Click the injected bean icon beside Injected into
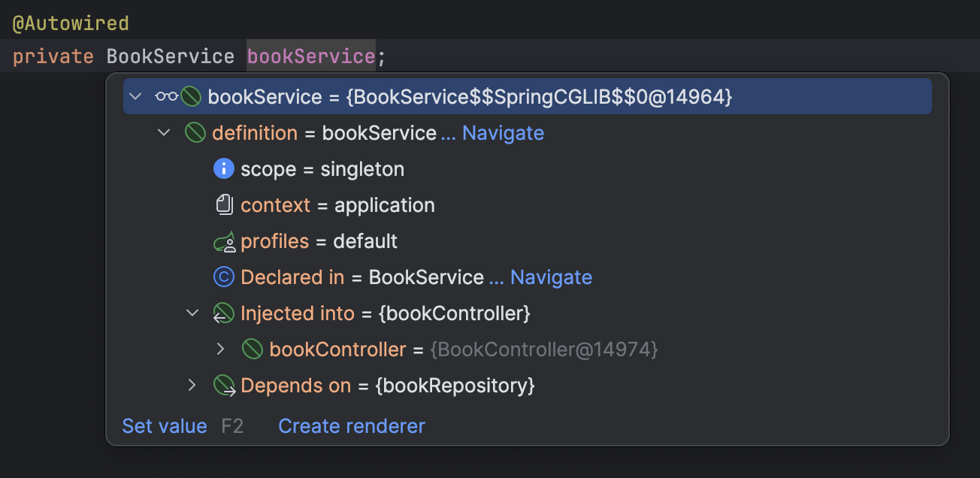 pyautogui.click(x=223, y=313)
